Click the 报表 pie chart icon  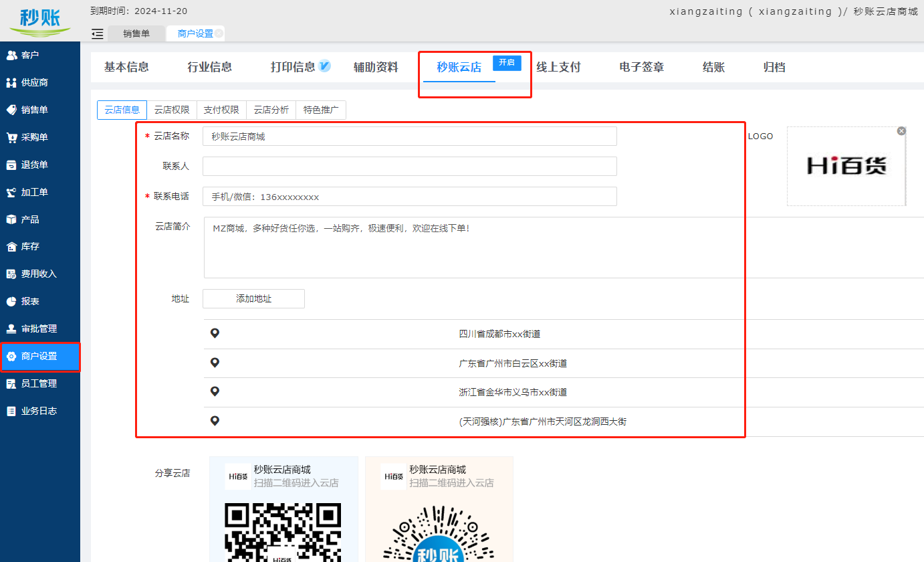(x=11, y=302)
